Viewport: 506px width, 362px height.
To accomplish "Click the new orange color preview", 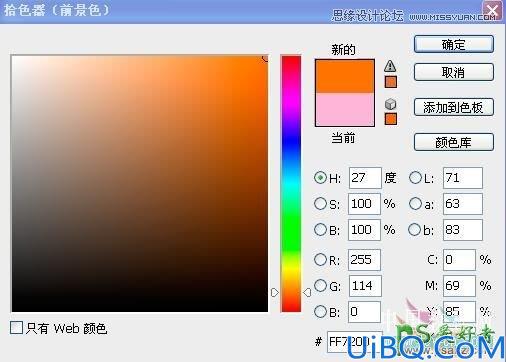I will (345, 76).
